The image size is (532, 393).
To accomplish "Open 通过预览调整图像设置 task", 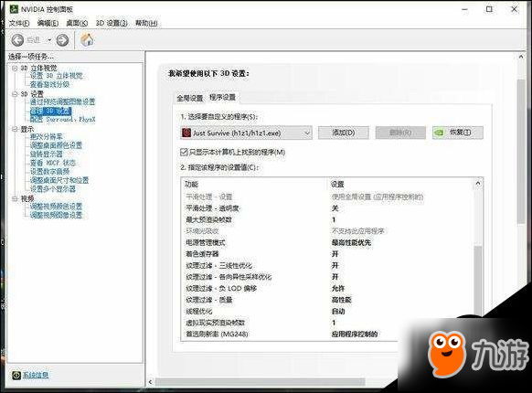I will tap(62, 101).
